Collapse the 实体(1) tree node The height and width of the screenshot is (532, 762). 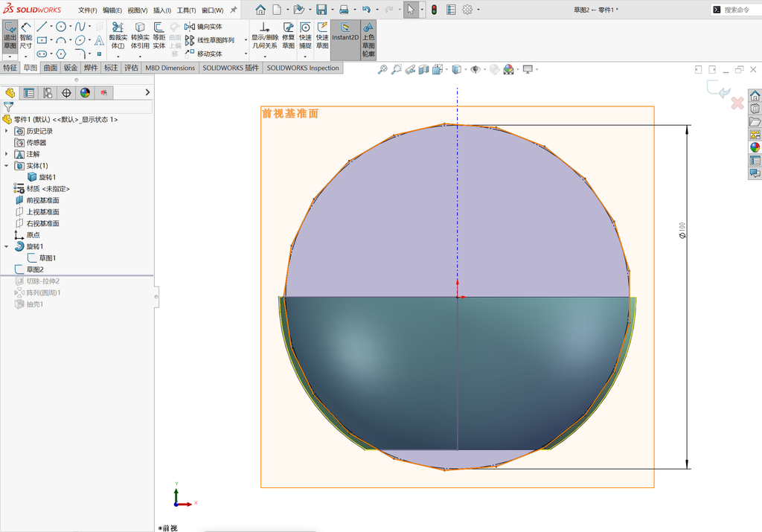[6, 166]
